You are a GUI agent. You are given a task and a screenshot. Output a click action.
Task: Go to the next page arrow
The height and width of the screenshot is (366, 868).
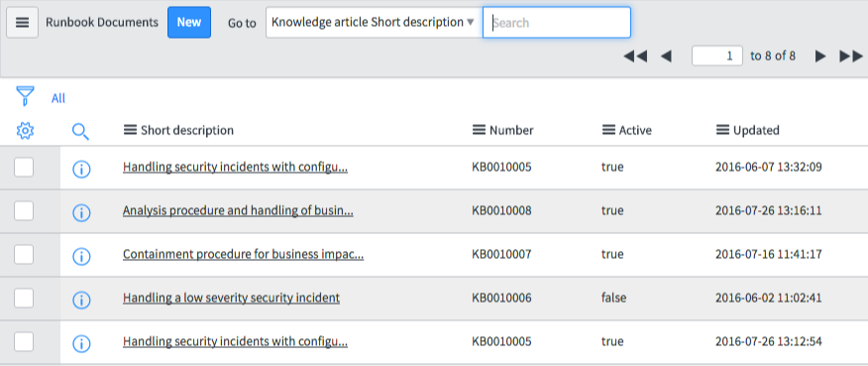[820, 56]
